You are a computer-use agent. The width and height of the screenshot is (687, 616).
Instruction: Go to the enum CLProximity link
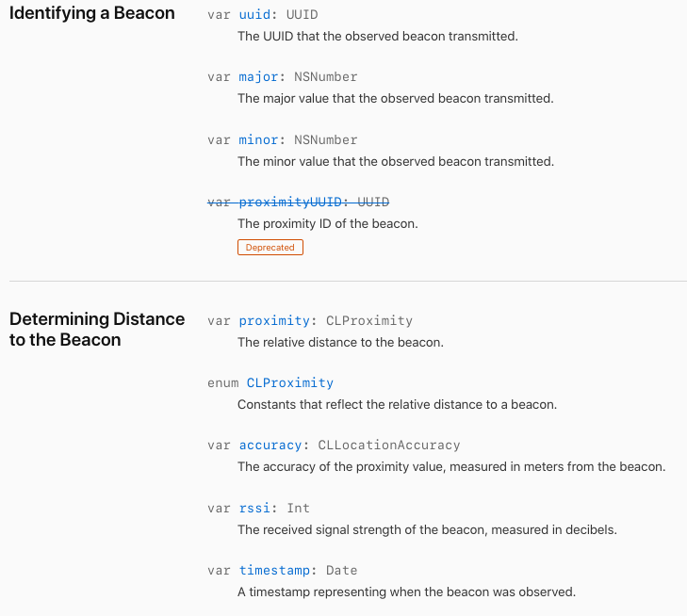coord(289,382)
